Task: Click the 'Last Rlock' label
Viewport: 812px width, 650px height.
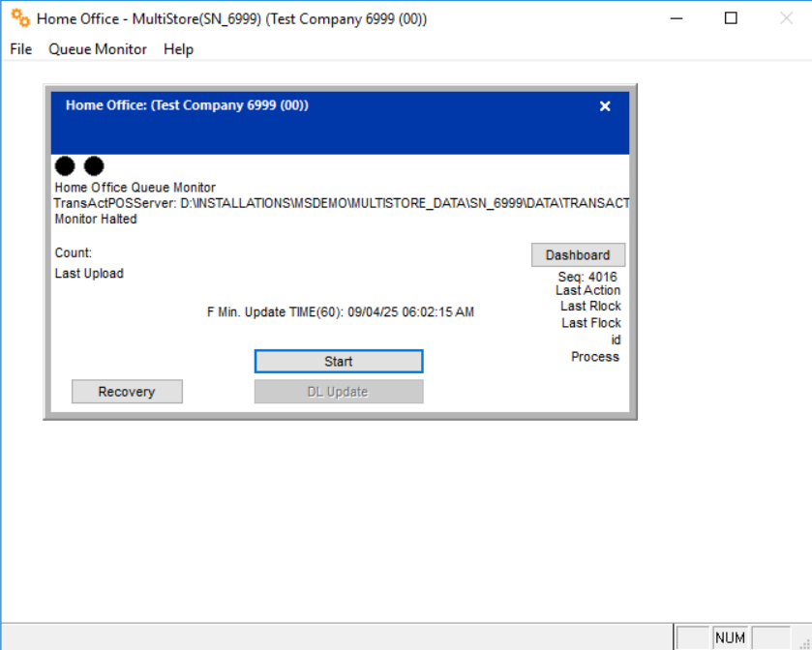Action: tap(590, 307)
